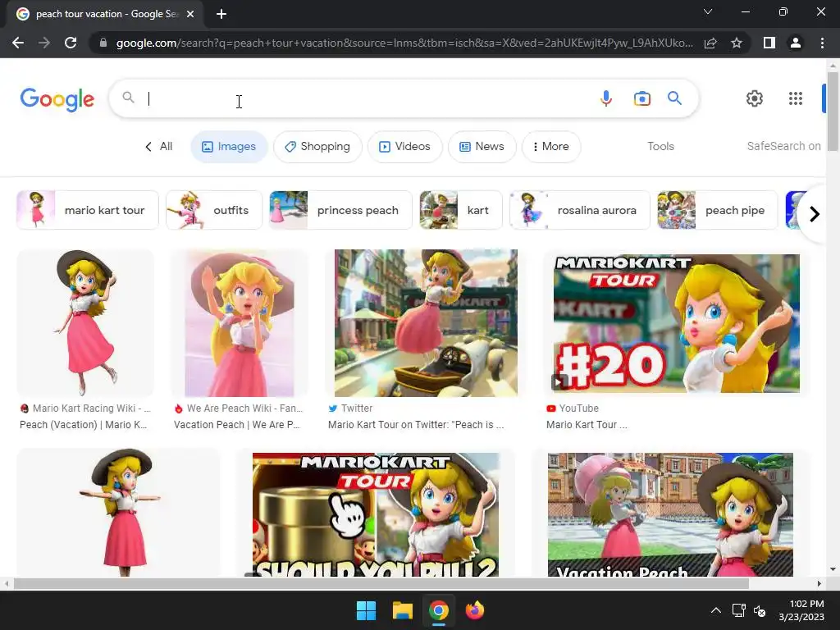Screen dimensions: 840x630
Task: Bookmark this tab with the star icon
Action: click(737, 43)
